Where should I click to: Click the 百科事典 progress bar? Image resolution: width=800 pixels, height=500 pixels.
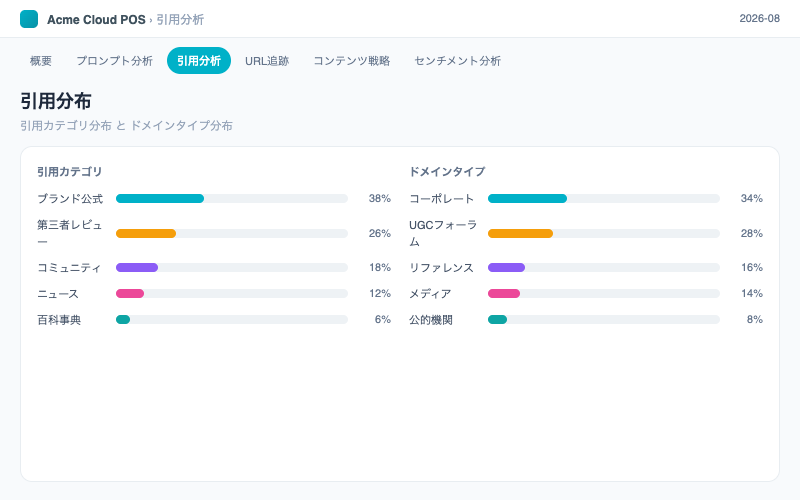click(232, 319)
